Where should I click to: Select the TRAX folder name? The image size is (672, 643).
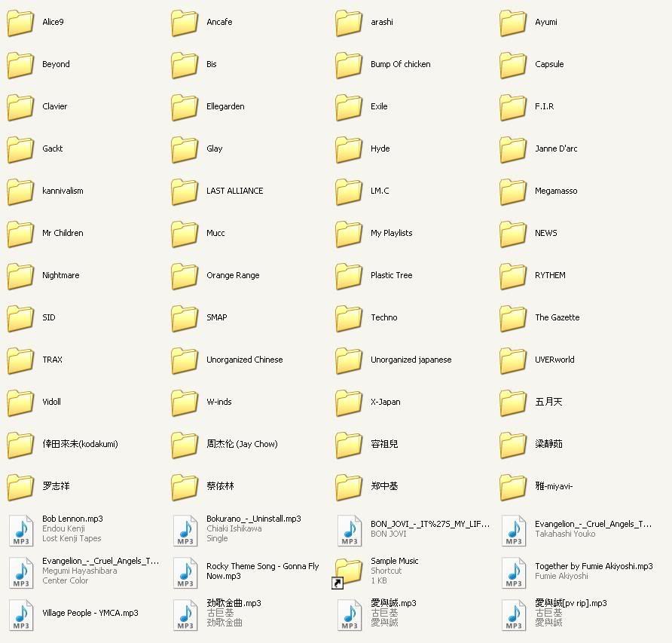pos(52,360)
